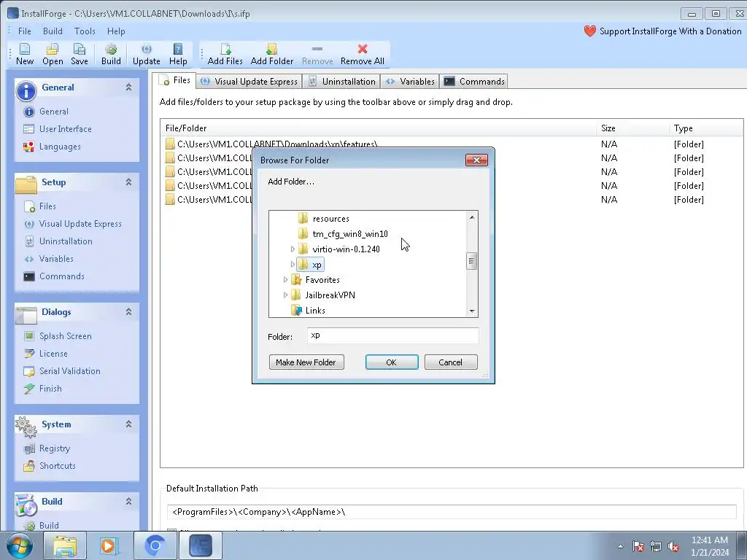Click the Type column header
The height and width of the screenshot is (560, 747).
tap(706, 128)
